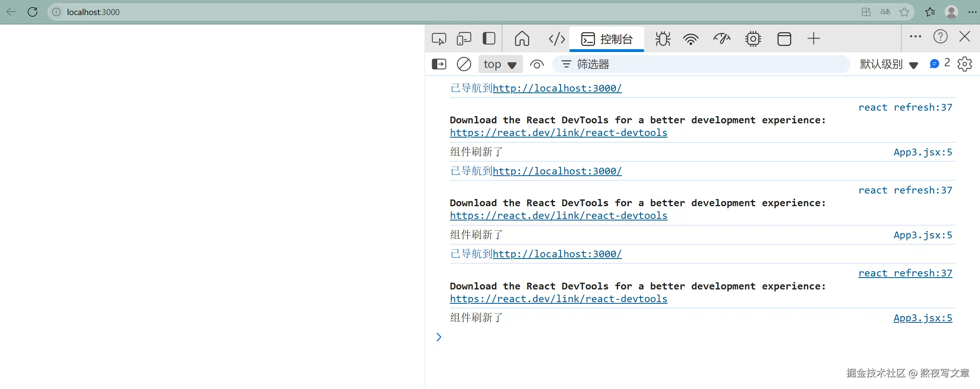Open the first 已导航到 localhost:3000 link

557,88
